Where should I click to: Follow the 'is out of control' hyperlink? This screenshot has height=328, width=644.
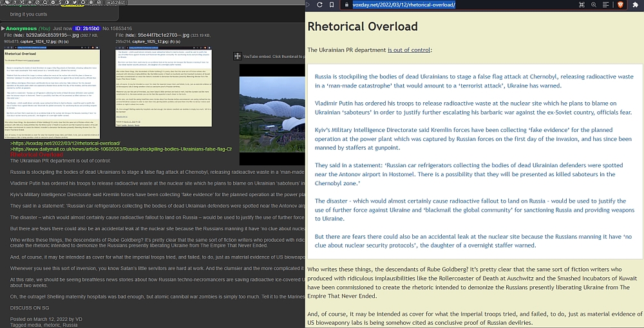409,50
